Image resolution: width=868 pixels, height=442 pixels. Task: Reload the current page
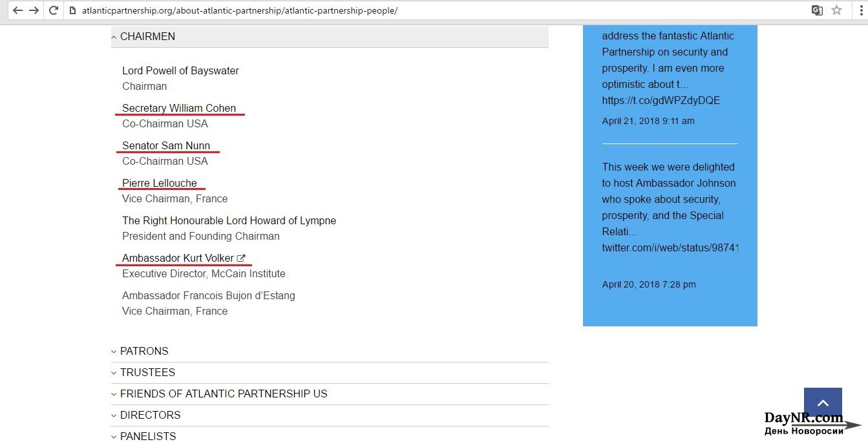[x=53, y=10]
